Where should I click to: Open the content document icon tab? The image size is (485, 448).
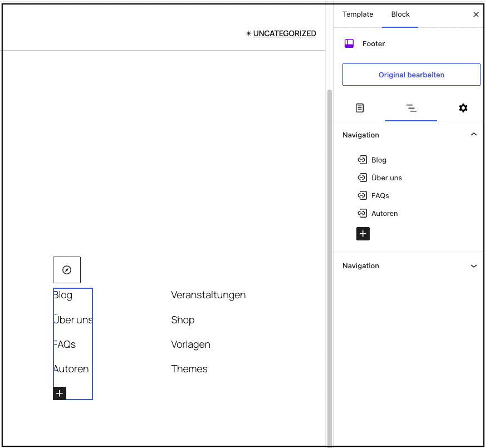359,108
